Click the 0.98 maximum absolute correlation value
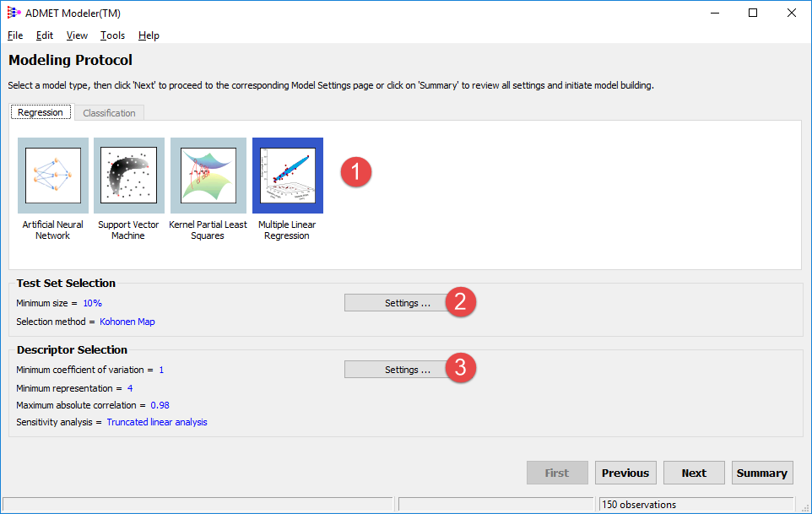 point(160,405)
